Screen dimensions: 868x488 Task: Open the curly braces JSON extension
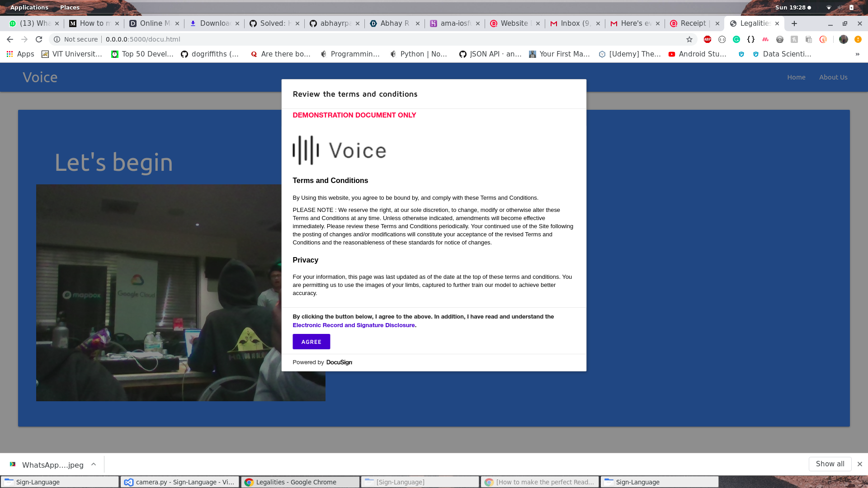pos(751,39)
